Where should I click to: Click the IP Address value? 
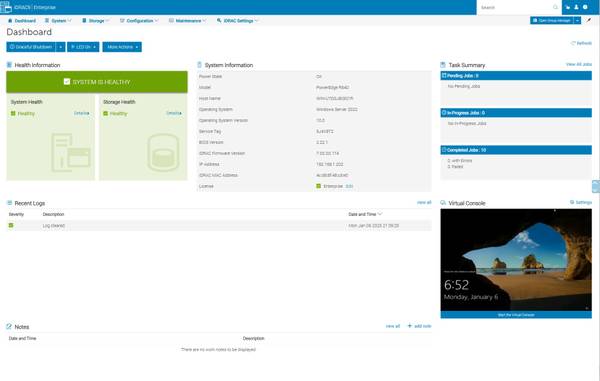pyautogui.click(x=329, y=164)
